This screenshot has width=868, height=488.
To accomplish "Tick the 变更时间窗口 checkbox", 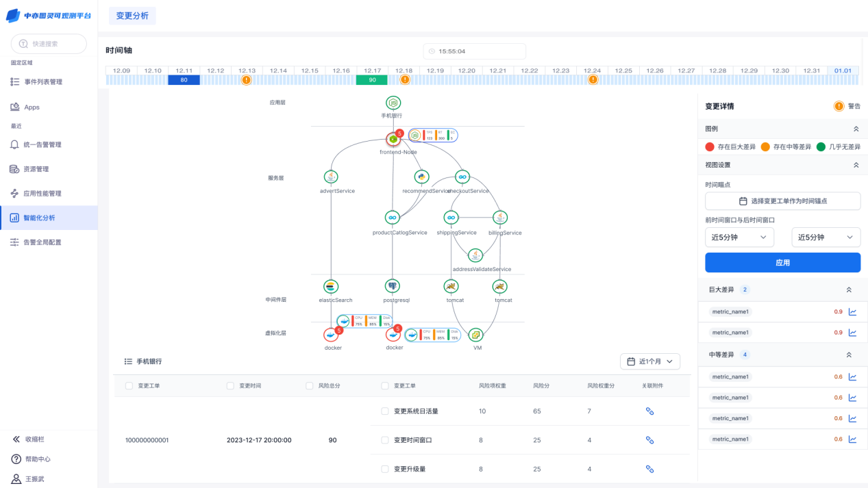I will [384, 440].
